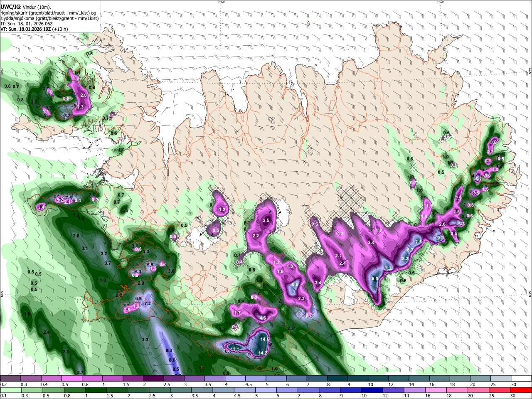Click the 'slydda/snjókoma' legend description line

49,18
